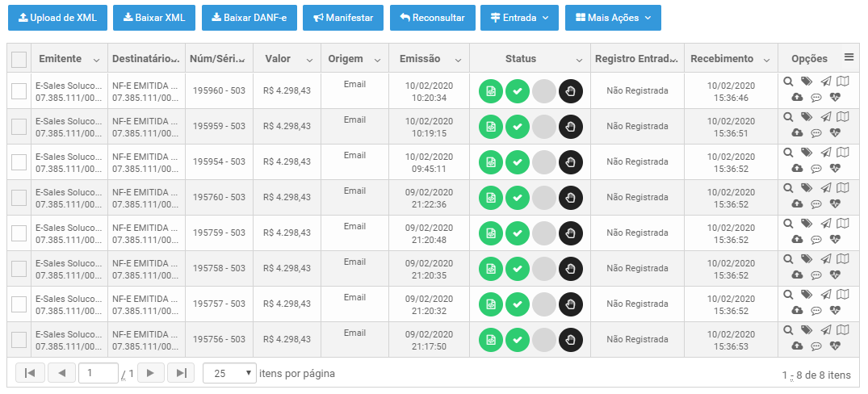This screenshot has width=868, height=394.
Task: Click tags icon in row 195756
Action: [x=807, y=329]
